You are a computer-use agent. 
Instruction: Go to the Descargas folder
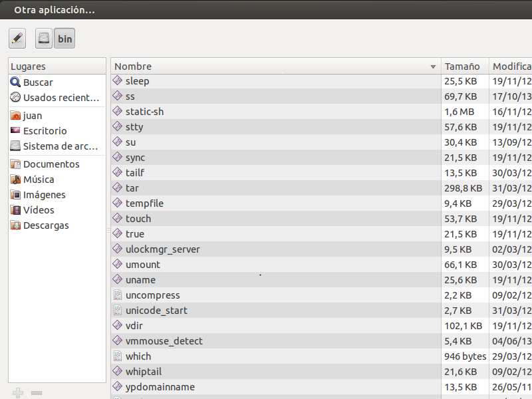pyautogui.click(x=46, y=225)
